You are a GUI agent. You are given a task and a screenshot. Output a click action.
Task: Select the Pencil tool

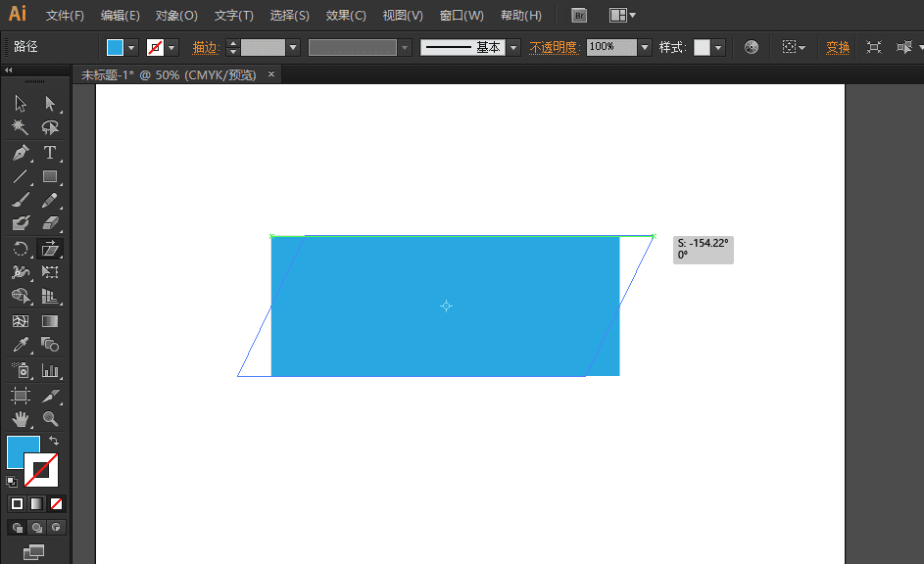50,200
